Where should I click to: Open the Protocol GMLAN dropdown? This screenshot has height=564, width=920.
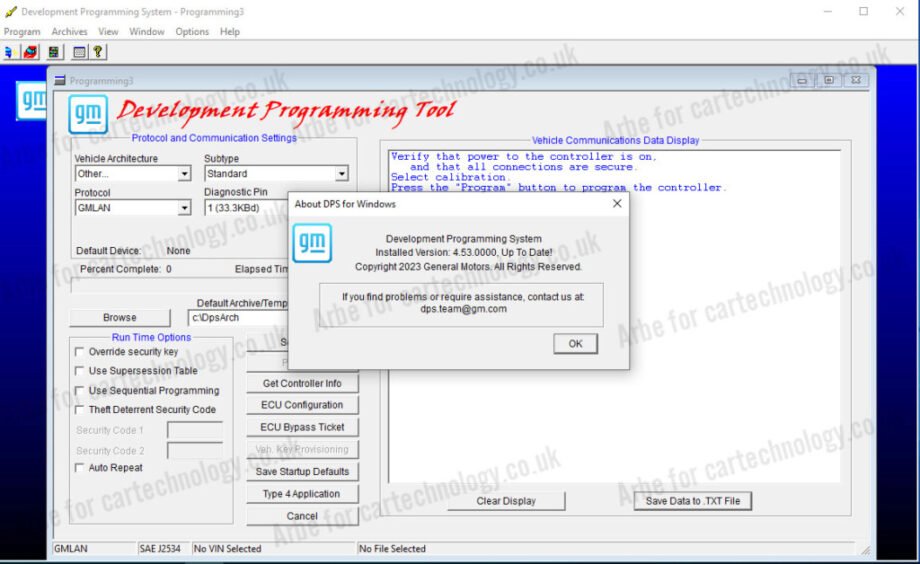point(184,208)
